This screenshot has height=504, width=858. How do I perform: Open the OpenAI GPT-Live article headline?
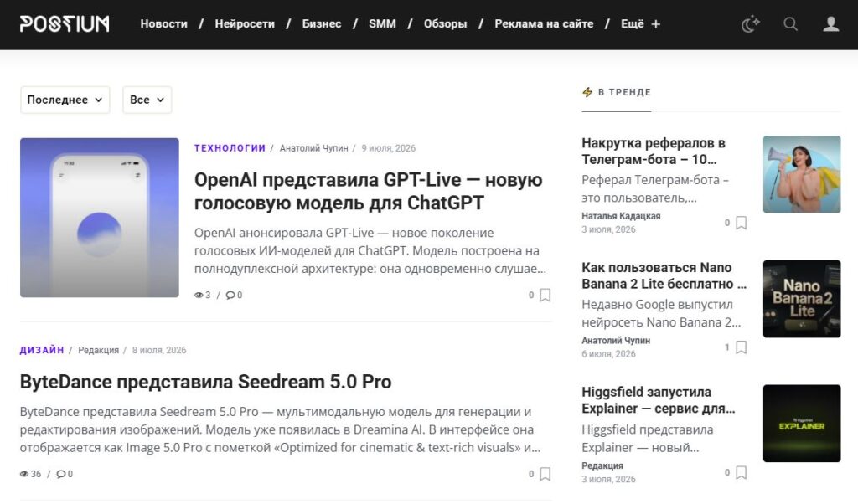coord(369,192)
